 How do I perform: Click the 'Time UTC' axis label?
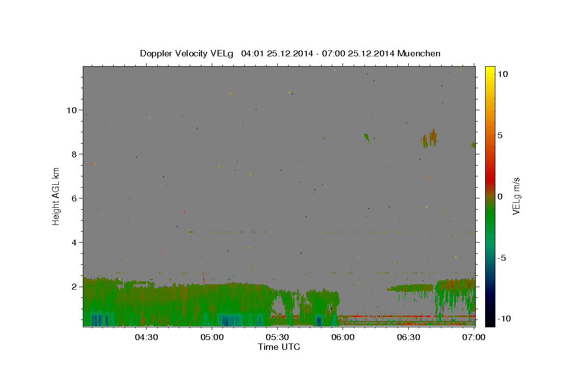(x=279, y=347)
